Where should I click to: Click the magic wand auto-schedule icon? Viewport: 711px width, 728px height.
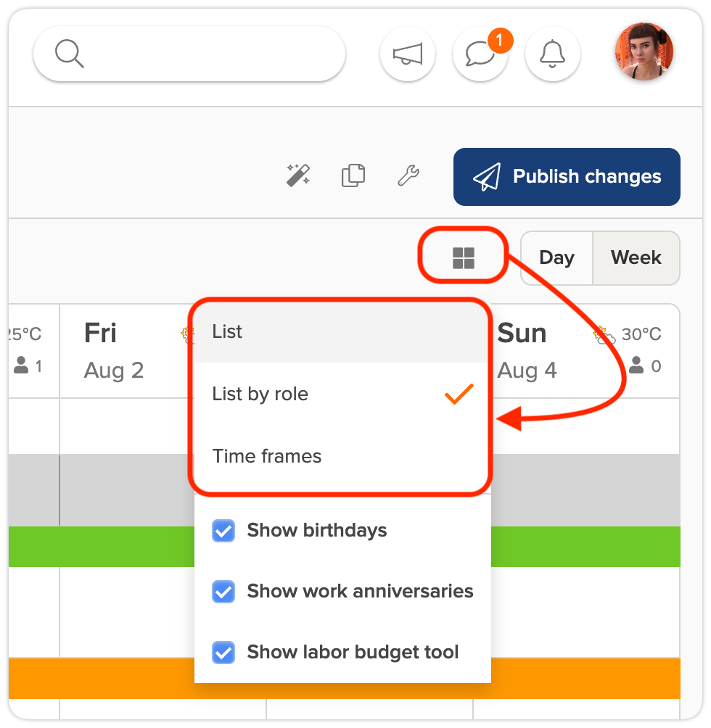click(x=297, y=175)
